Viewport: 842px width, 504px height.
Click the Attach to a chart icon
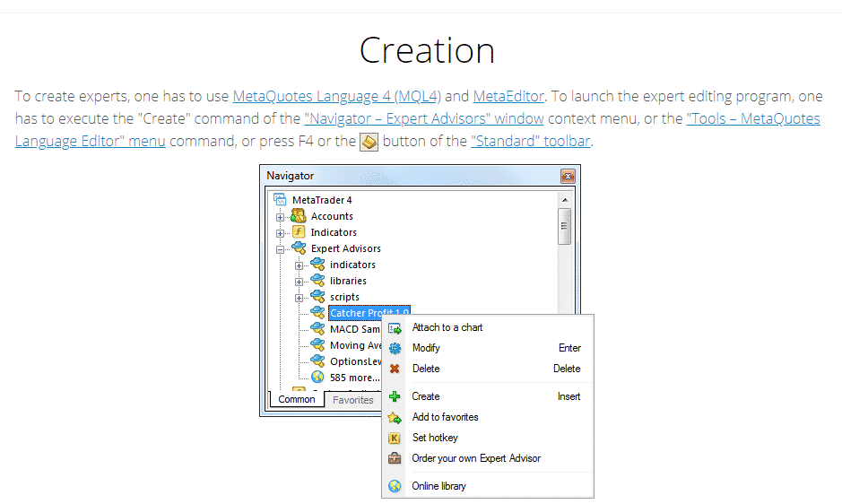coord(395,328)
